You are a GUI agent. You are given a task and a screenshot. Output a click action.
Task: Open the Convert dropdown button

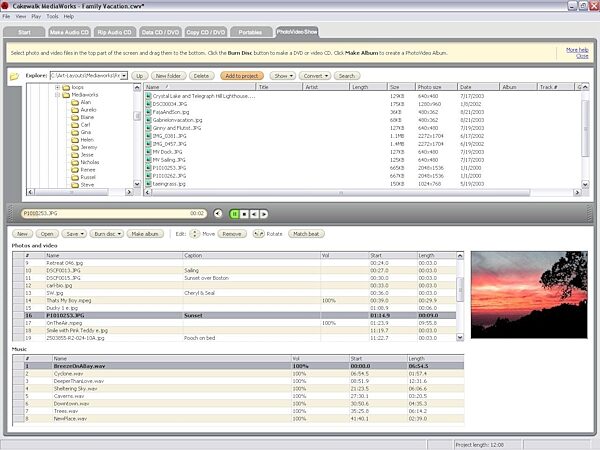click(x=315, y=76)
